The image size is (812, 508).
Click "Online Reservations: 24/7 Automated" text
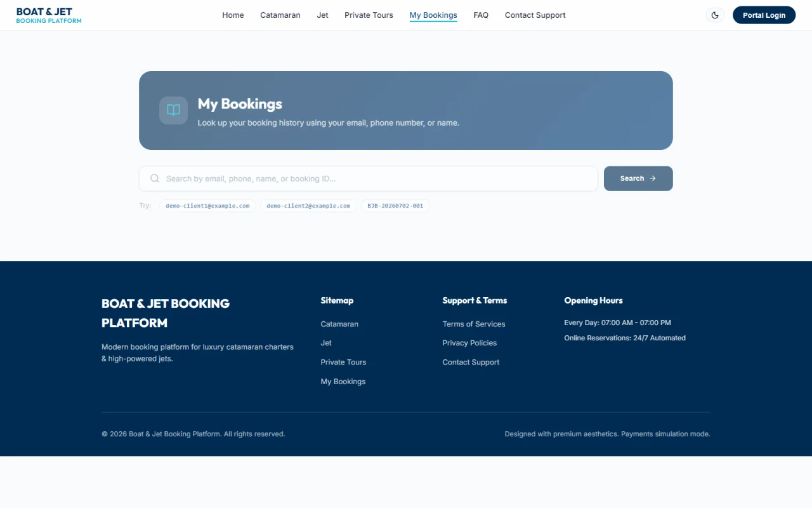tap(625, 338)
